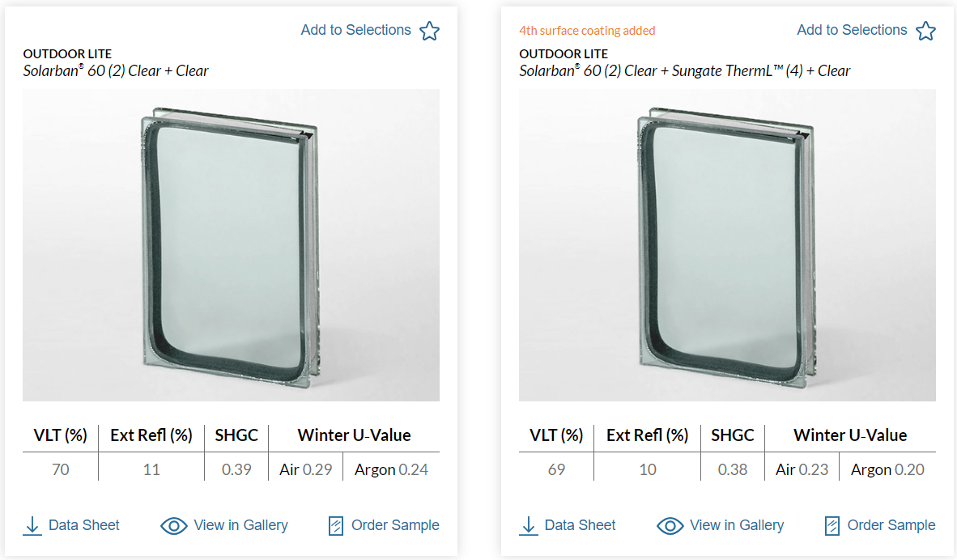Add Solarban 60 Clear + Clear to Selections

click(356, 30)
